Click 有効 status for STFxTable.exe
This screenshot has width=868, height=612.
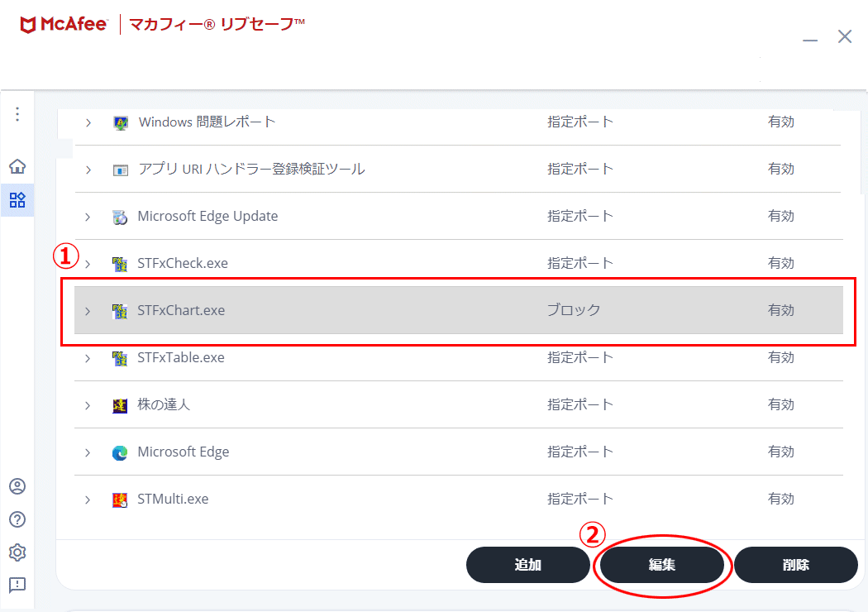coord(781,357)
